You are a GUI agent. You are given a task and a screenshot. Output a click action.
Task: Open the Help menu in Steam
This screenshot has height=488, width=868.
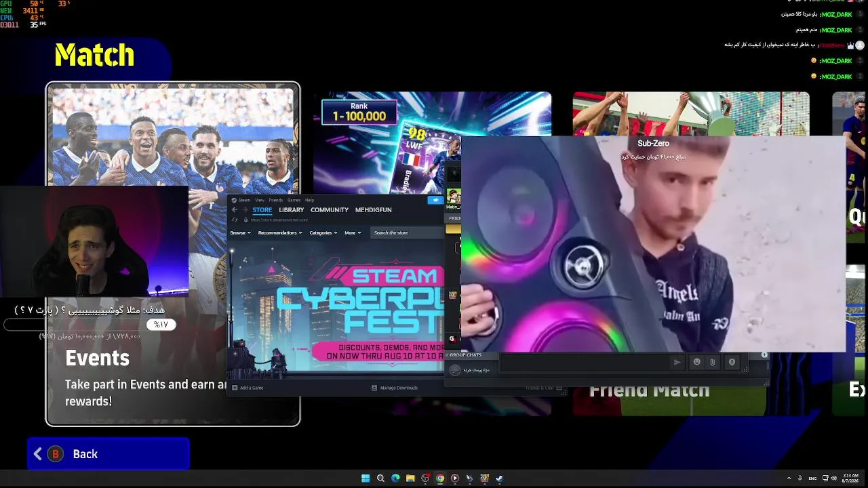tap(309, 200)
